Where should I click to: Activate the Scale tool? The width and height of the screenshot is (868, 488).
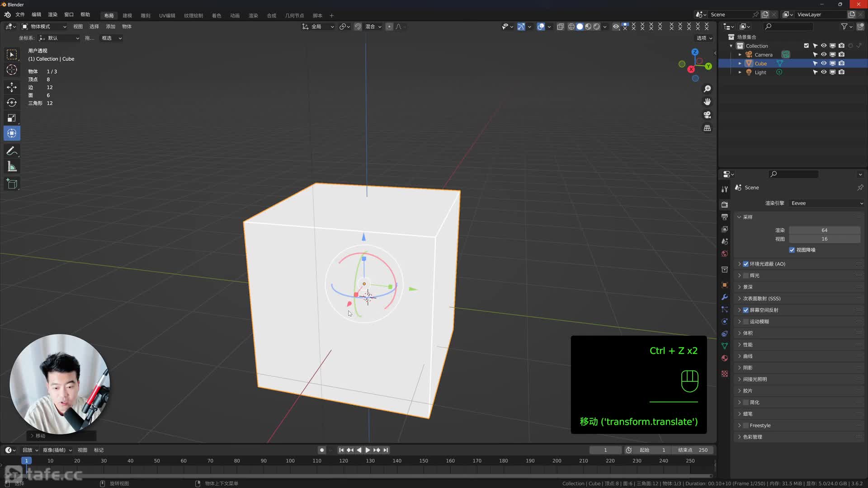(x=11, y=118)
